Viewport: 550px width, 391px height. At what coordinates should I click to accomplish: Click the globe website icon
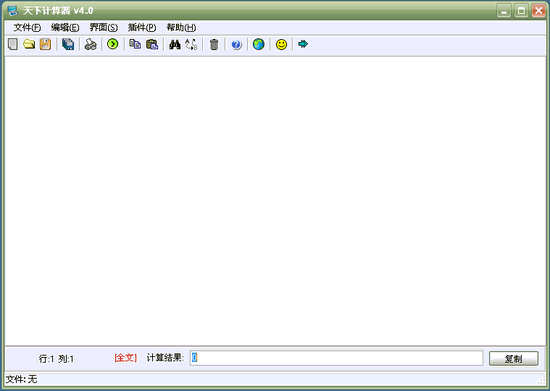pyautogui.click(x=259, y=44)
